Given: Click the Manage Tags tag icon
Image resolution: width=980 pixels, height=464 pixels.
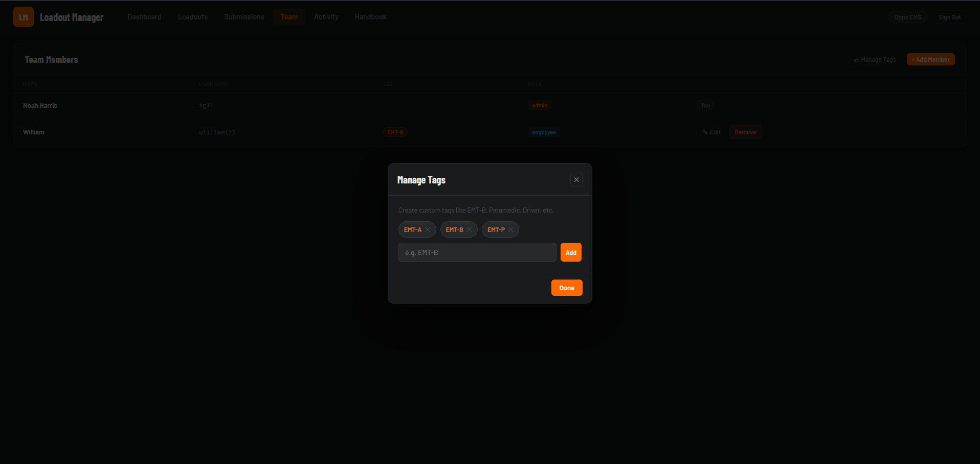Looking at the screenshot, I should (x=856, y=59).
